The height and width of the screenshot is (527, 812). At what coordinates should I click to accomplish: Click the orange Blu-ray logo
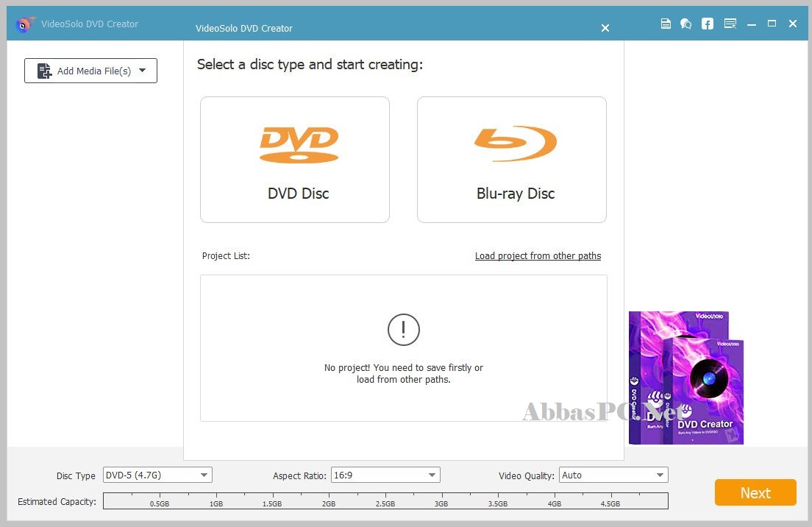click(516, 143)
